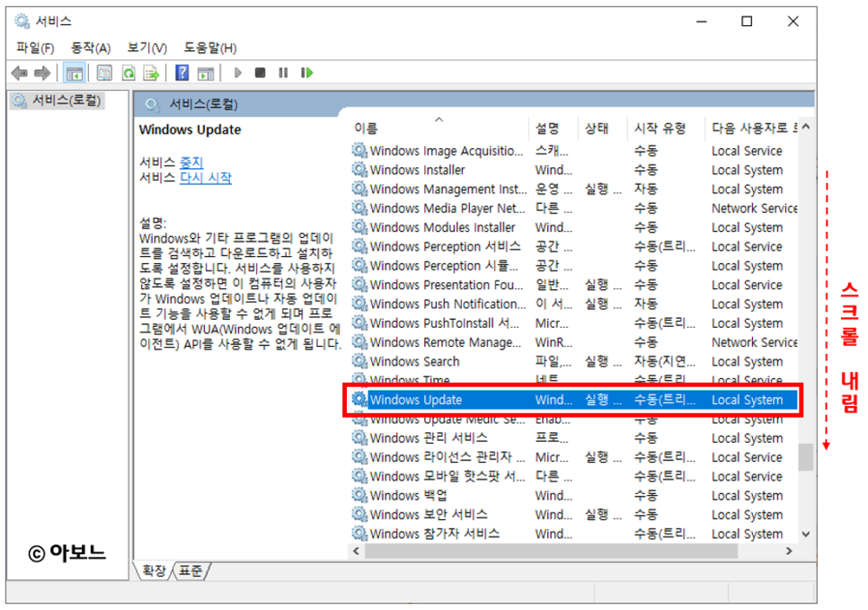Click the horizontal scrollbar left arrow
The image size is (868, 610).
(357, 551)
